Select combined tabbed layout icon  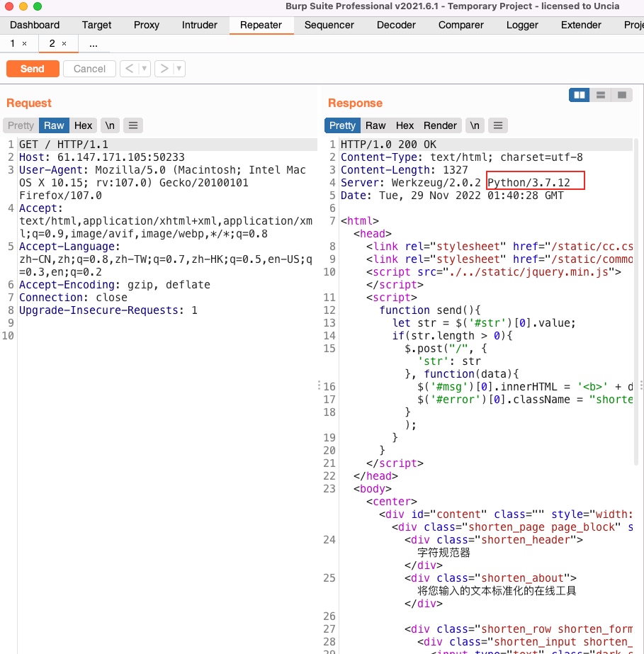coord(622,95)
